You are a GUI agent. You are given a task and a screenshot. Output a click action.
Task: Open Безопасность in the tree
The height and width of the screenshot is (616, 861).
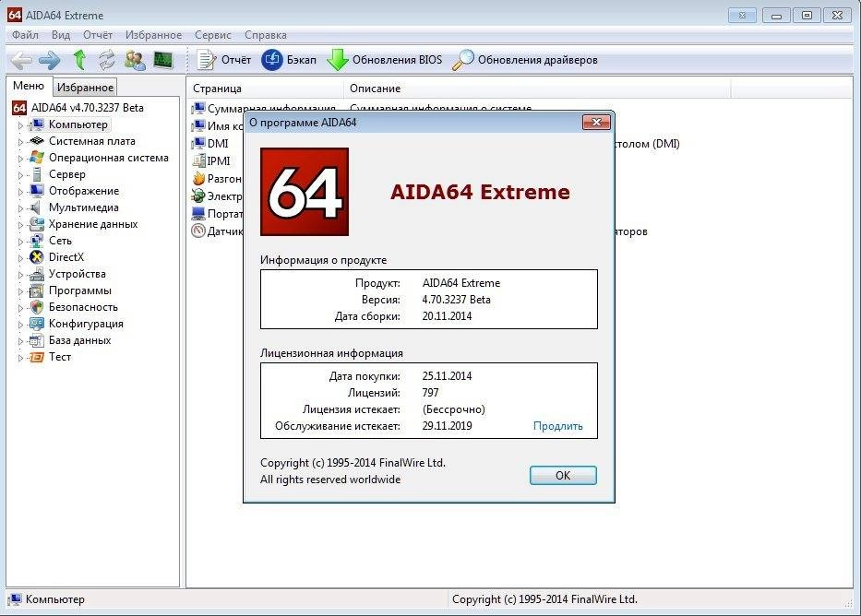83,307
